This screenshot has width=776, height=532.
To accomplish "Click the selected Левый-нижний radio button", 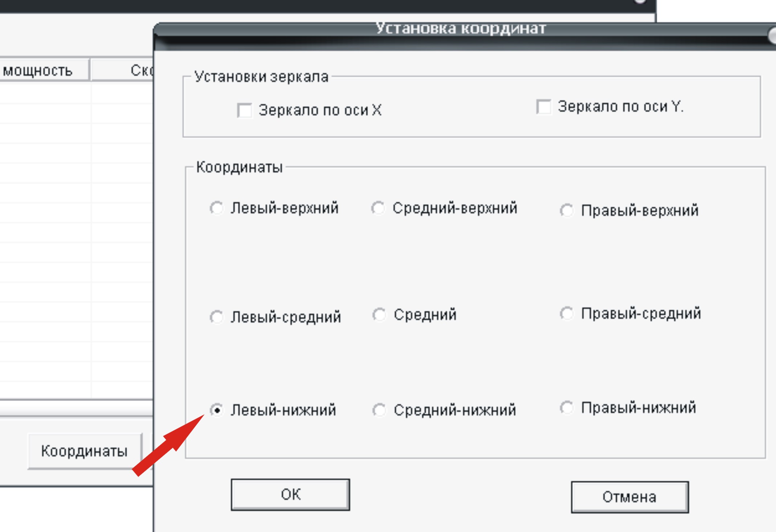I will (x=217, y=410).
